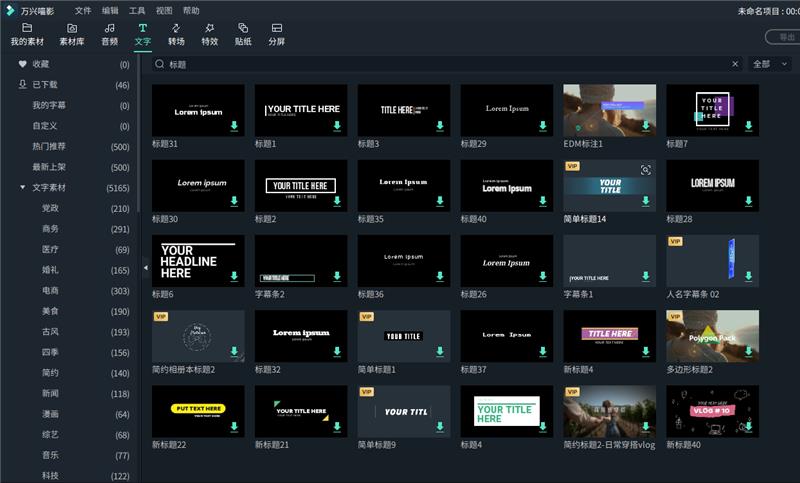This screenshot has width=800, height=483.
Task: Download 标题40 template via green arrow
Action: tap(543, 201)
